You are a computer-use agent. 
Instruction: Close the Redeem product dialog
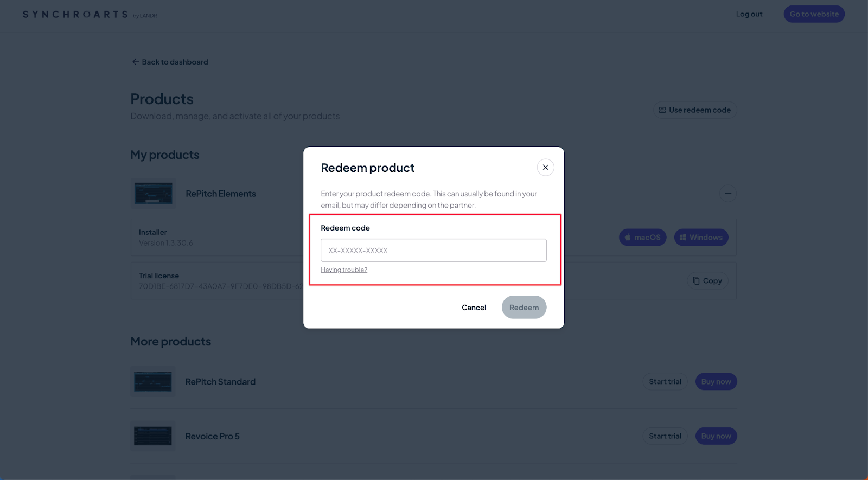point(545,168)
